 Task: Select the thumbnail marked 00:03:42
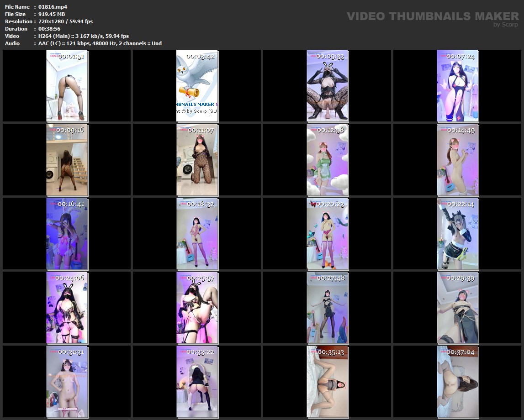point(197,86)
